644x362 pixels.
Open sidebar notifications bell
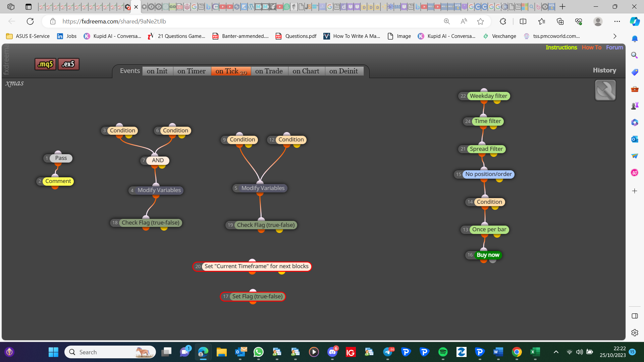[635, 39]
